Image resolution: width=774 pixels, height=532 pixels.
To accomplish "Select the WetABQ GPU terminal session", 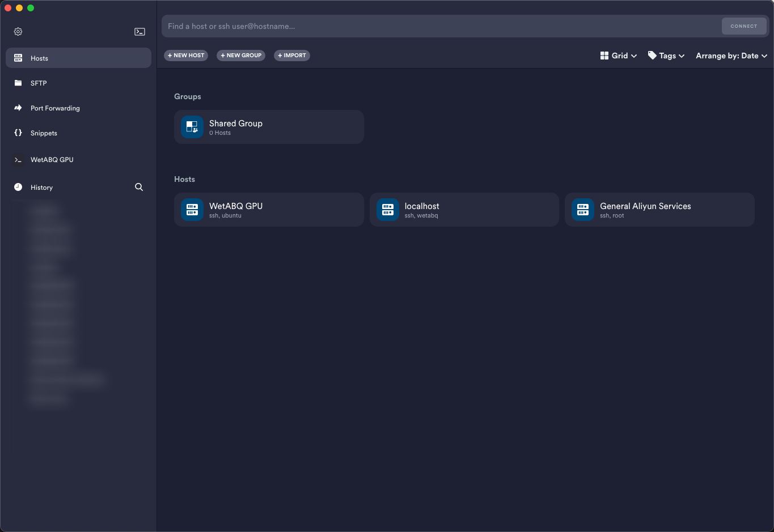I will (52, 160).
